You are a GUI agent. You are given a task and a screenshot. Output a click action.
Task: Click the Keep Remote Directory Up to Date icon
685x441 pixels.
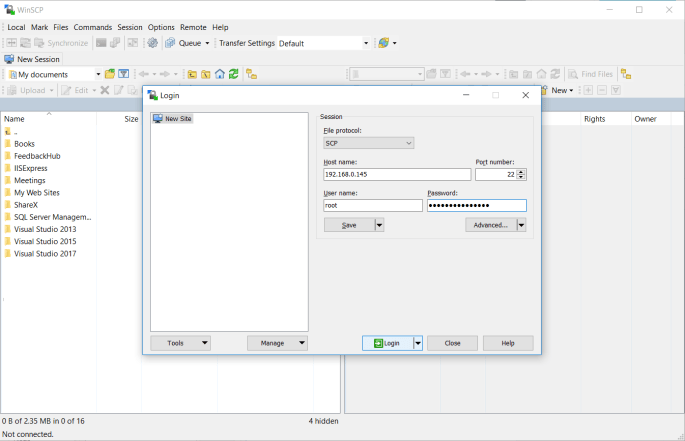[x=25, y=43]
